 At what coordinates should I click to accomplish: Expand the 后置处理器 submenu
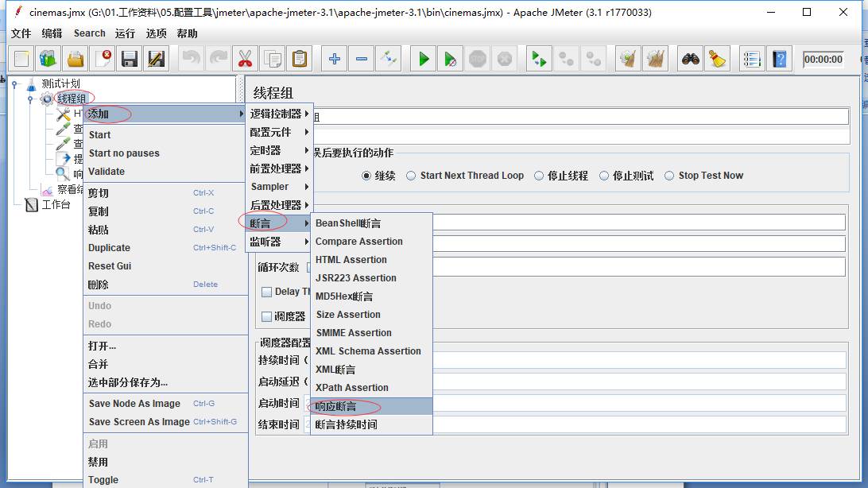(x=280, y=205)
